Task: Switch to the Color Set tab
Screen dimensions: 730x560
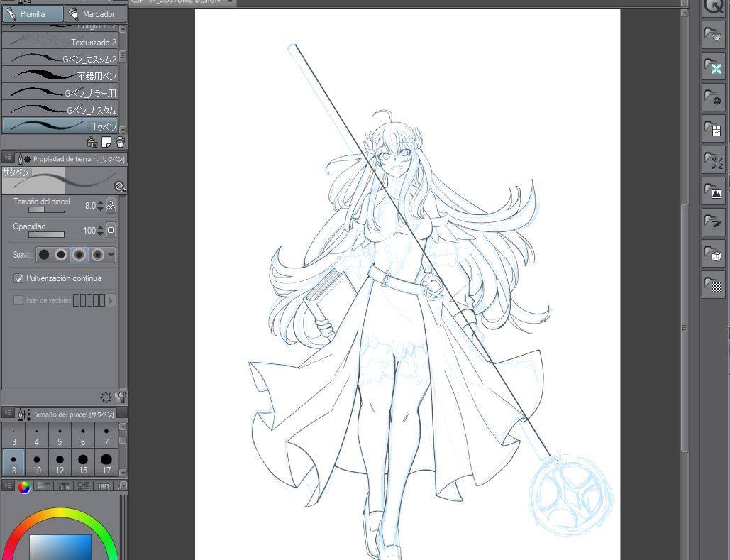Action: [64, 486]
